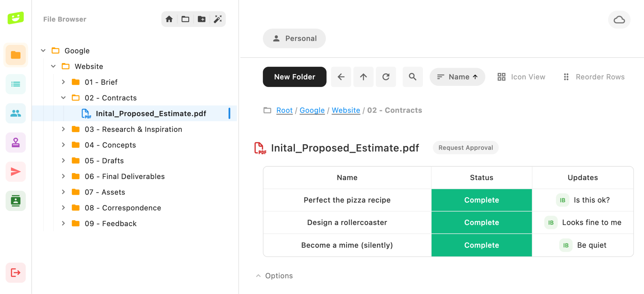Select Inital_Proposed_Estimate.pdf in the tree
The height and width of the screenshot is (294, 644).
pos(151,114)
